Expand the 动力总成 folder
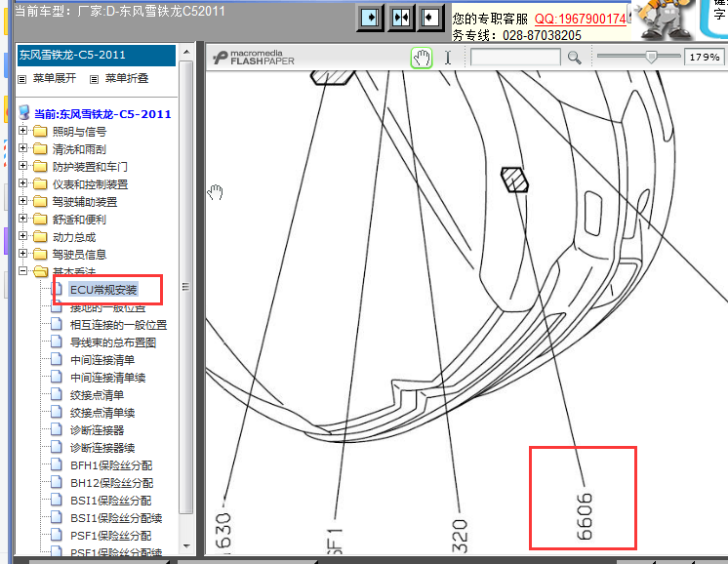 22,236
